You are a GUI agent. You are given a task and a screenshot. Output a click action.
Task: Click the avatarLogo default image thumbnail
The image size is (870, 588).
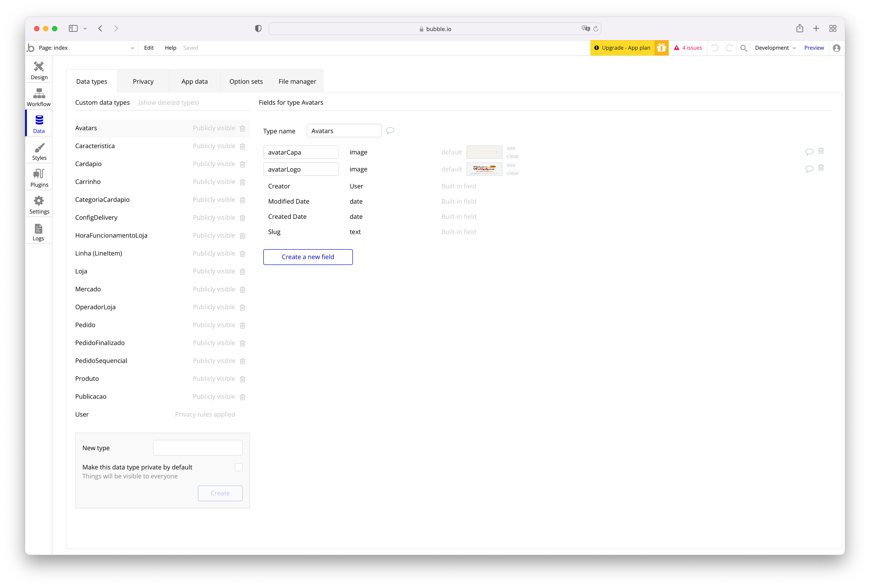(484, 169)
